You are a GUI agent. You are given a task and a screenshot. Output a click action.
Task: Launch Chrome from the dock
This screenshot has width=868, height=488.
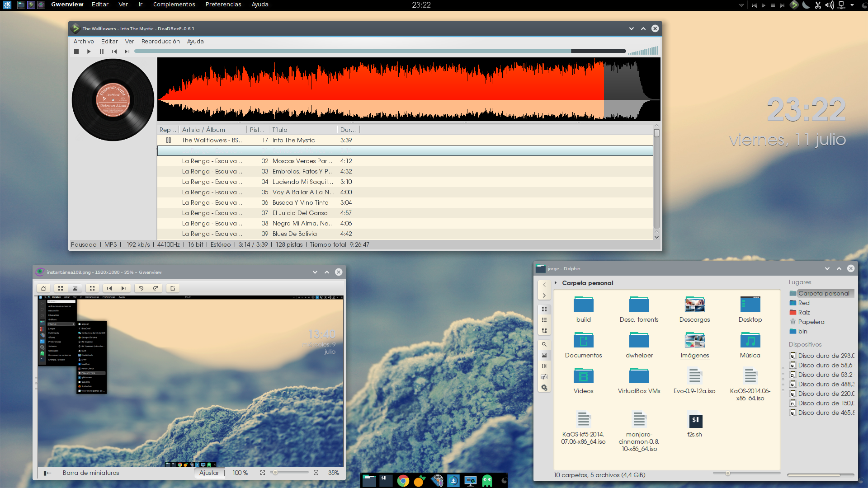(403, 481)
